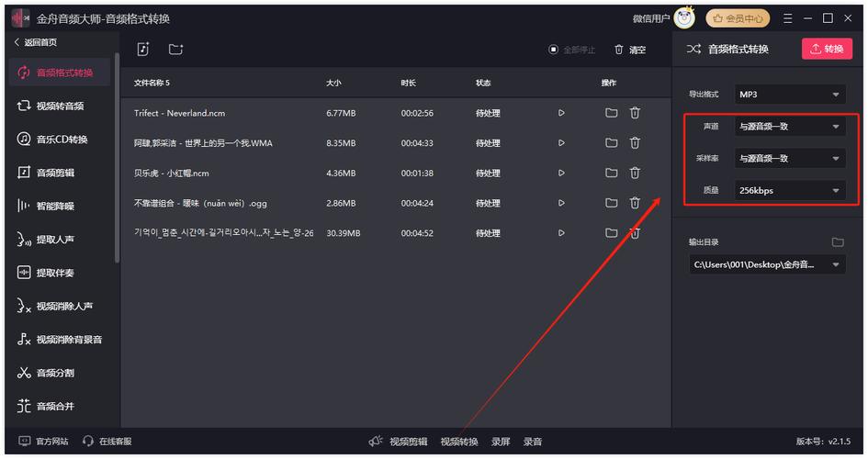Screen dimensions: 868x459
Task: Browse output folder icon beside 输出目录
Action: coord(838,241)
